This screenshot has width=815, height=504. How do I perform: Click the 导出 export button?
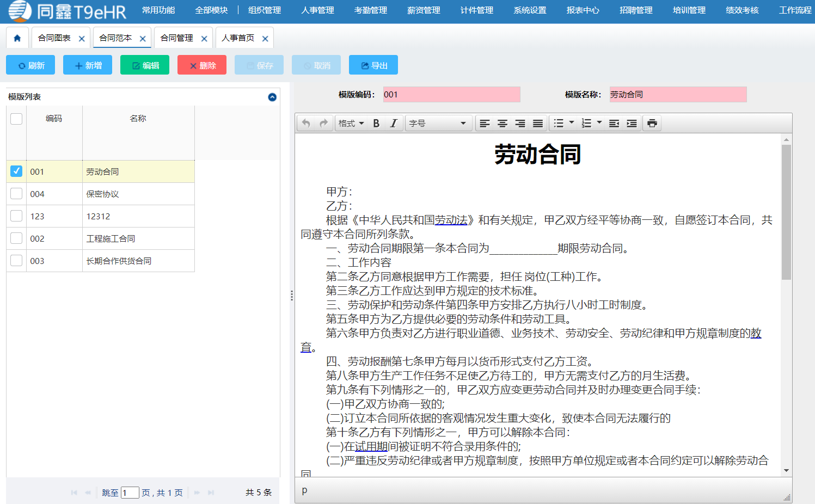pyautogui.click(x=373, y=65)
